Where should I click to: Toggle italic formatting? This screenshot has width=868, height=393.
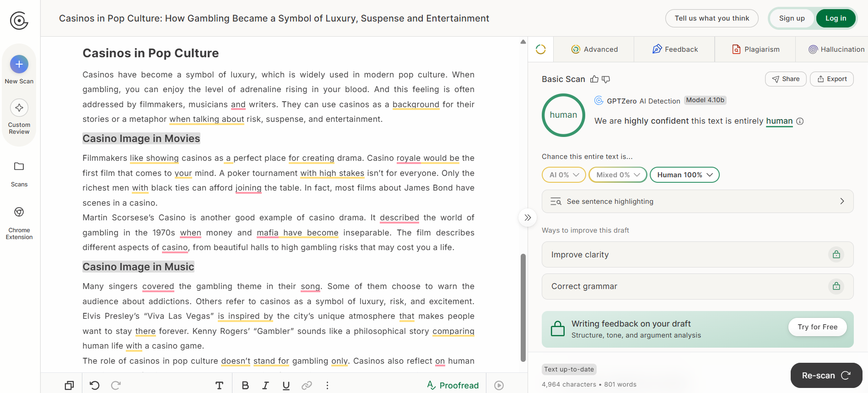(x=265, y=385)
